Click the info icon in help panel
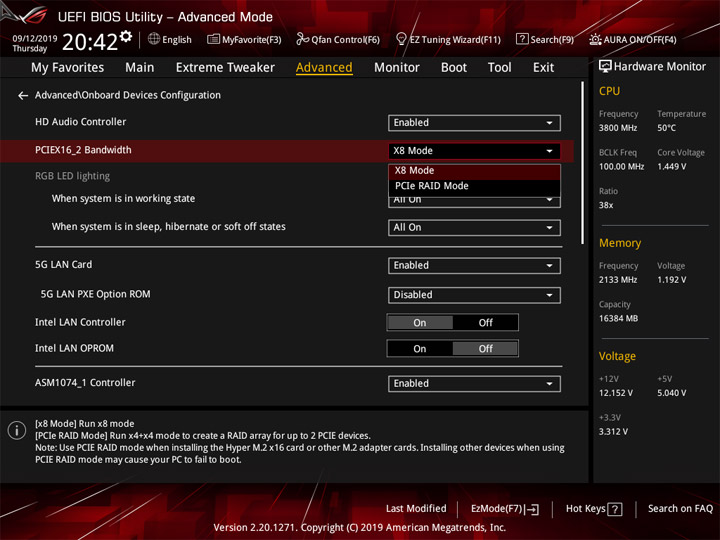The width and height of the screenshot is (720, 540). pos(17,430)
